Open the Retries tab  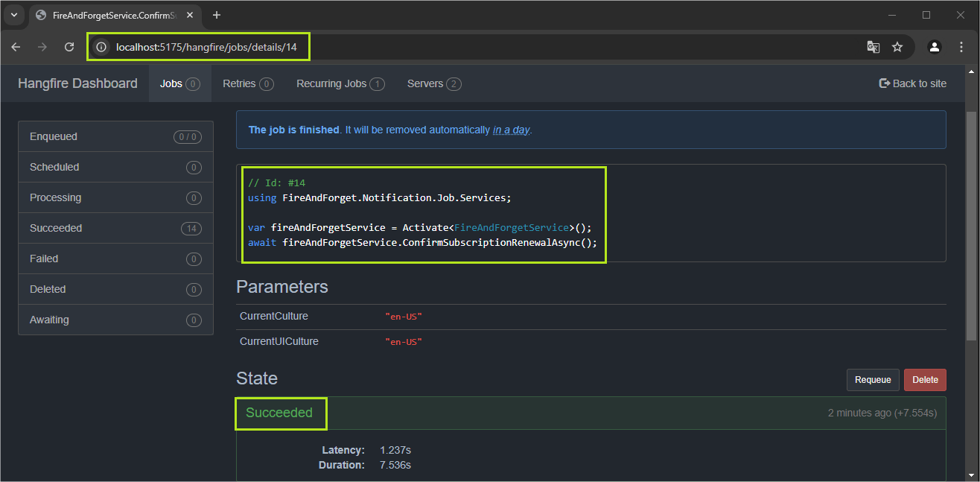(248, 83)
